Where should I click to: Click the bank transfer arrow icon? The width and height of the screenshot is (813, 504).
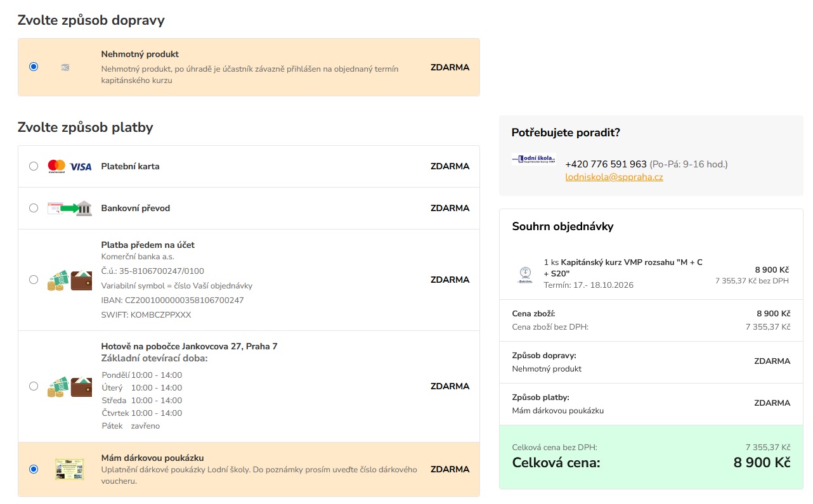70,208
